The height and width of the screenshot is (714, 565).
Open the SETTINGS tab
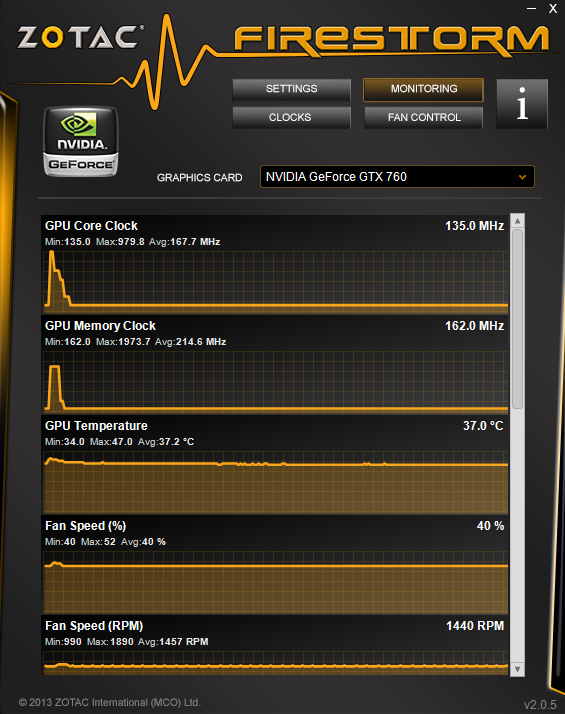291,89
